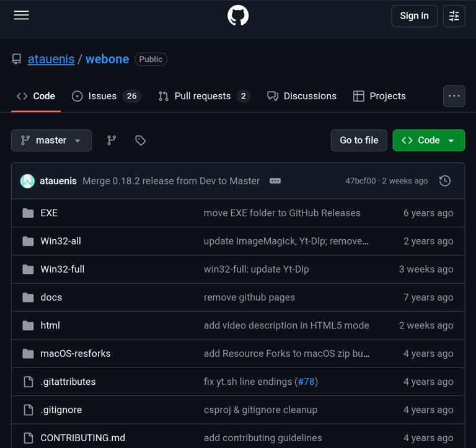Open commit 'add video description in HTML5 mode'

point(286,325)
